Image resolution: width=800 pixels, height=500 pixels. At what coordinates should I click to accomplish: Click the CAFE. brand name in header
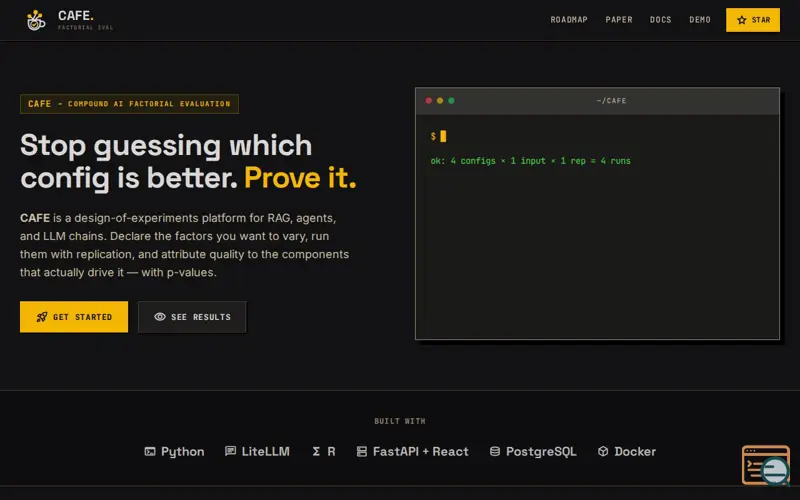76,16
